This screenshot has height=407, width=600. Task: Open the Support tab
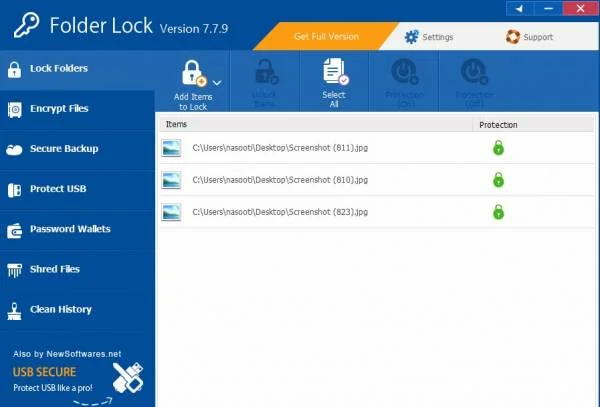point(530,37)
